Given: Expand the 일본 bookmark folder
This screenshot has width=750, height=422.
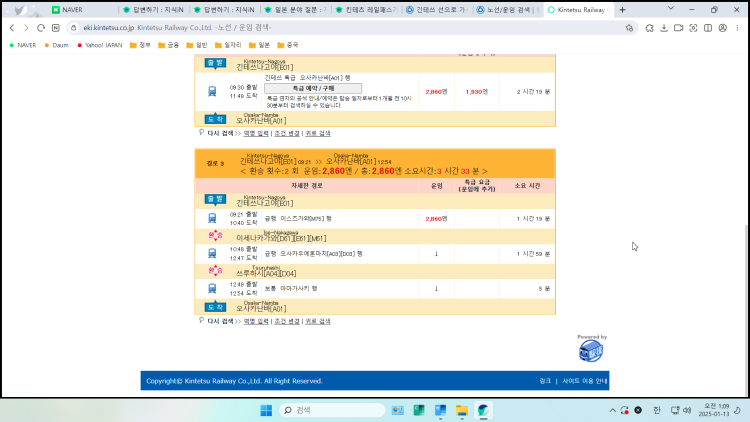Looking at the screenshot, I should pyautogui.click(x=259, y=45).
